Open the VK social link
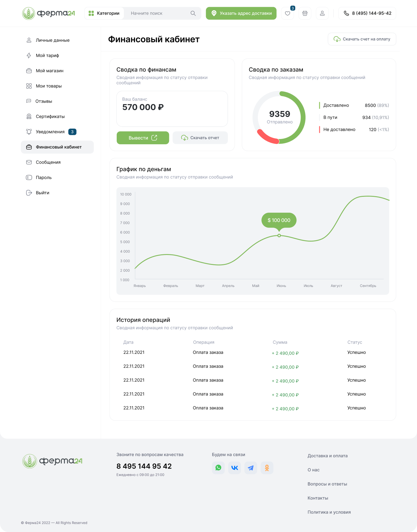417x532 pixels. [x=235, y=468]
